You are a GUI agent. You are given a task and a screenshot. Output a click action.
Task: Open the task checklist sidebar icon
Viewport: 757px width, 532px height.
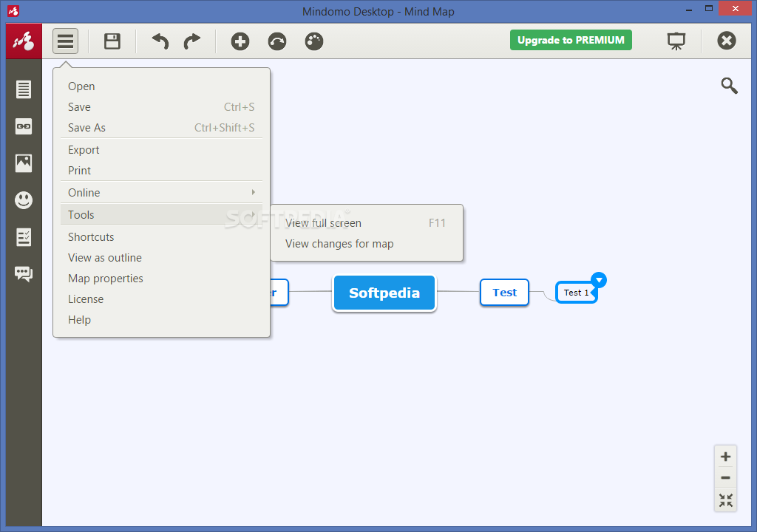pos(24,237)
